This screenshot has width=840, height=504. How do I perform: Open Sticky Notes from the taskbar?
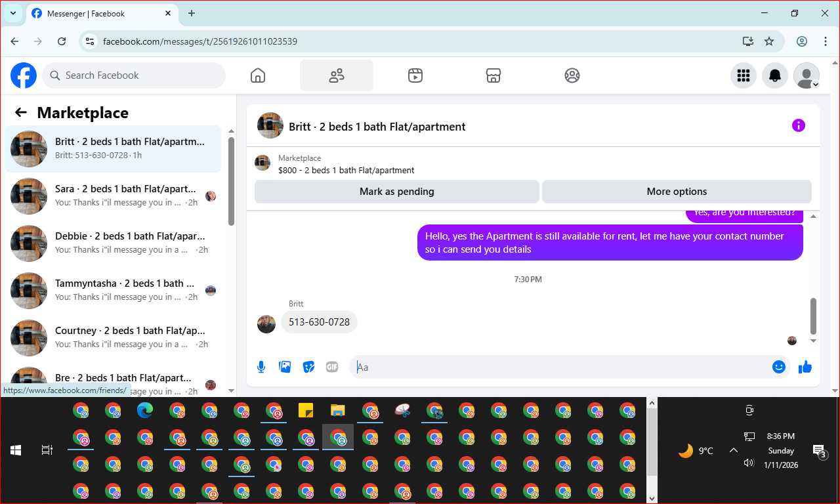point(306,411)
